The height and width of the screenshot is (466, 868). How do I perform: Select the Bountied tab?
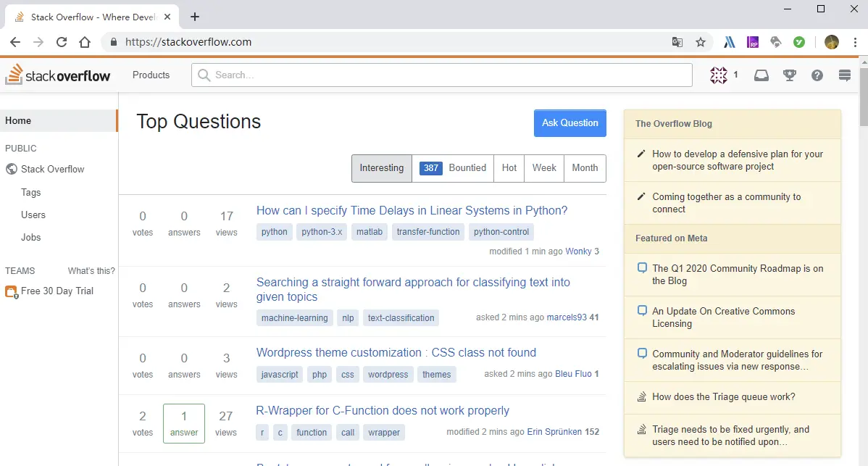pos(453,167)
